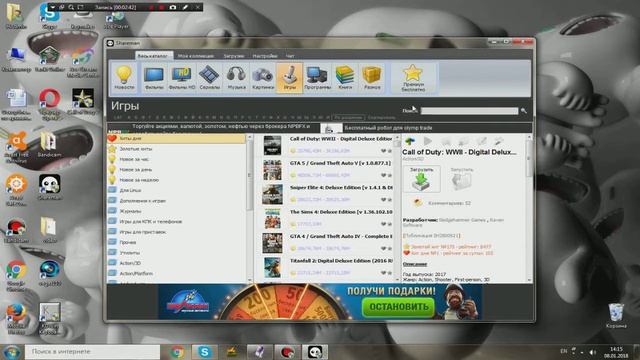Open the Новости lightbulb category
This screenshot has width=640, height=360.
(x=124, y=78)
